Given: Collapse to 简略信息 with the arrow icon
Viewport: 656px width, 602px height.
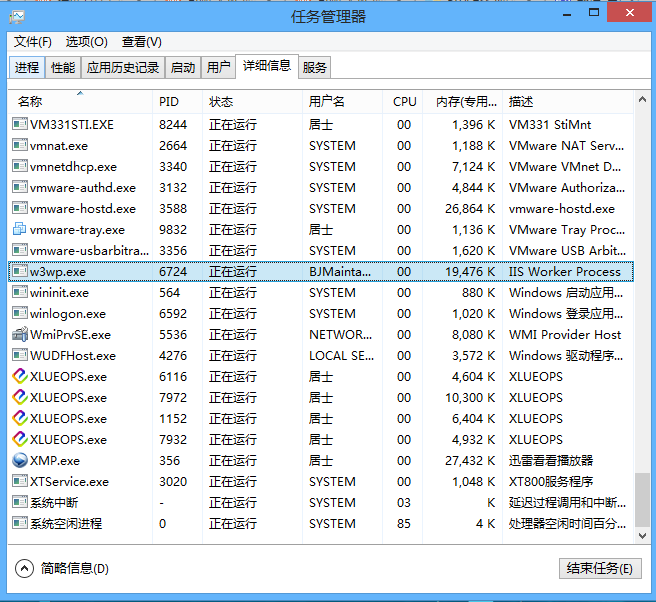Looking at the screenshot, I should click(x=24, y=568).
